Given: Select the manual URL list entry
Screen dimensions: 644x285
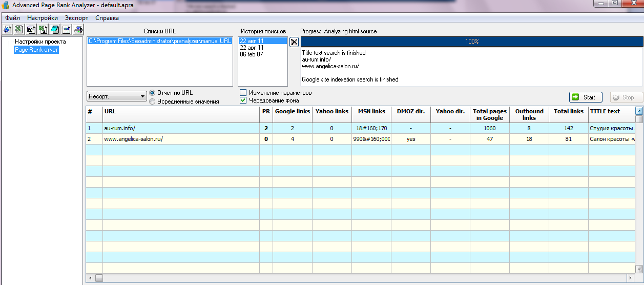Looking at the screenshot, I should coord(160,41).
